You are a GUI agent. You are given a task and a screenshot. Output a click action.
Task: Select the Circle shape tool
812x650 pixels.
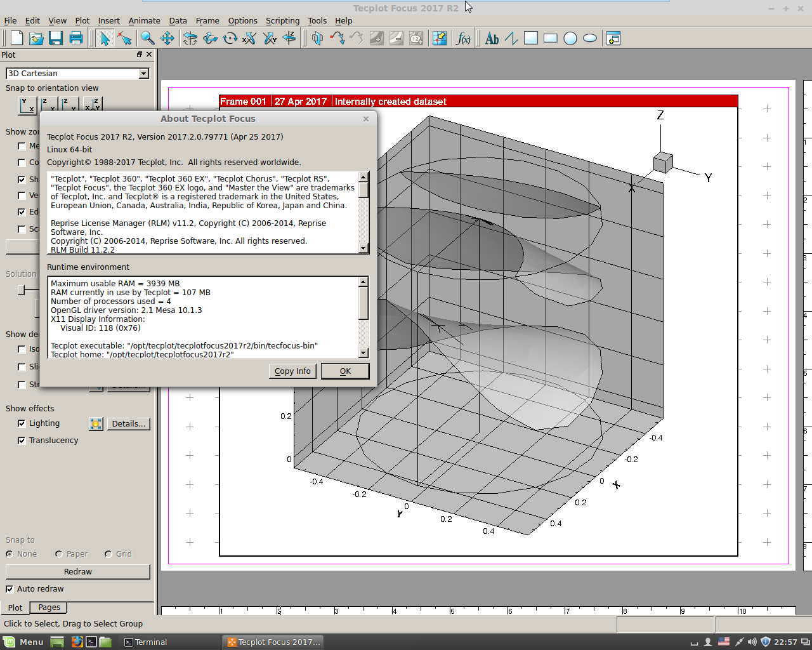click(570, 38)
